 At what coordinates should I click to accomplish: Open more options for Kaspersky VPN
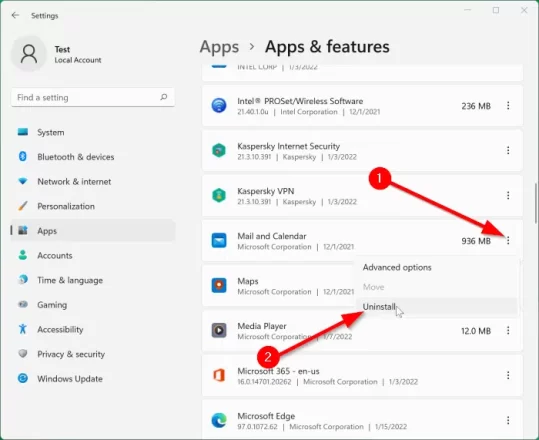click(x=508, y=195)
